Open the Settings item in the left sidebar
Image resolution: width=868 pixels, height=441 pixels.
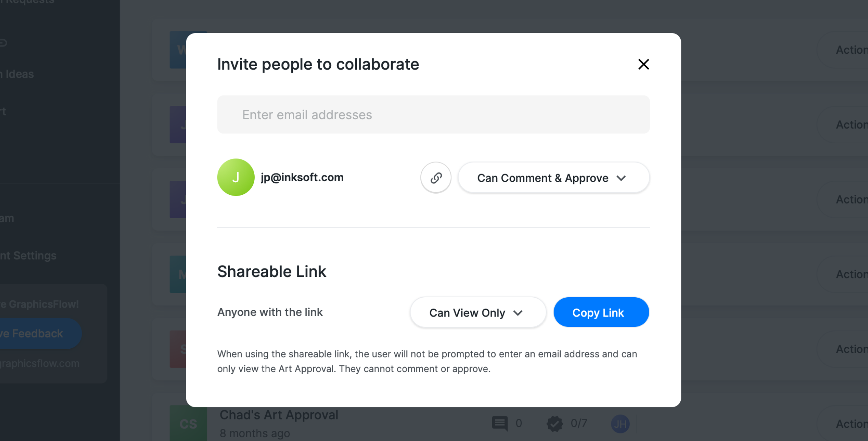28,256
